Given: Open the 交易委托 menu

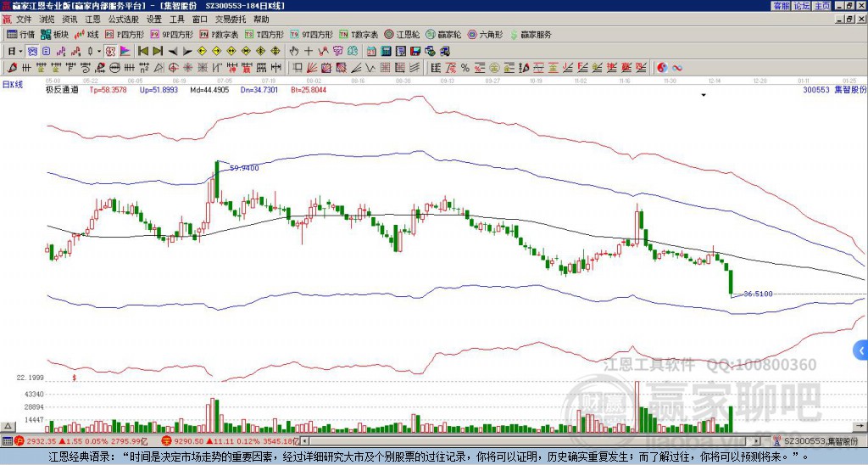Looking at the screenshot, I should tap(231, 20).
